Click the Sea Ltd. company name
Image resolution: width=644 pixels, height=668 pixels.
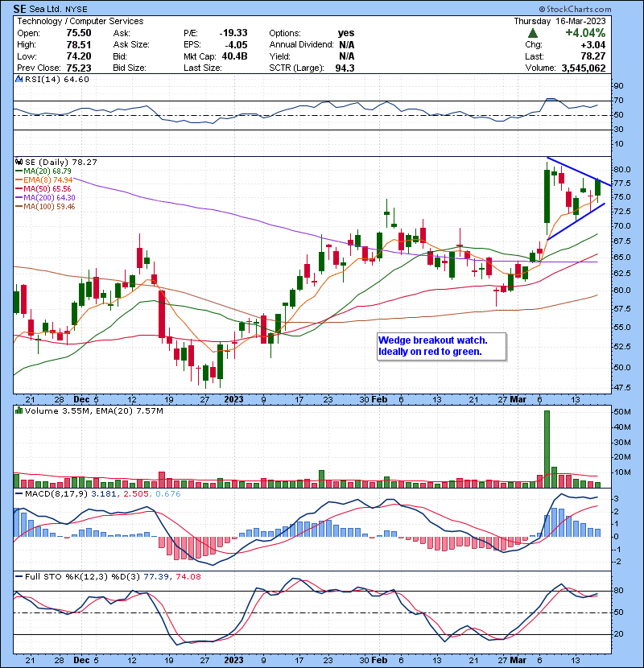click(46, 9)
